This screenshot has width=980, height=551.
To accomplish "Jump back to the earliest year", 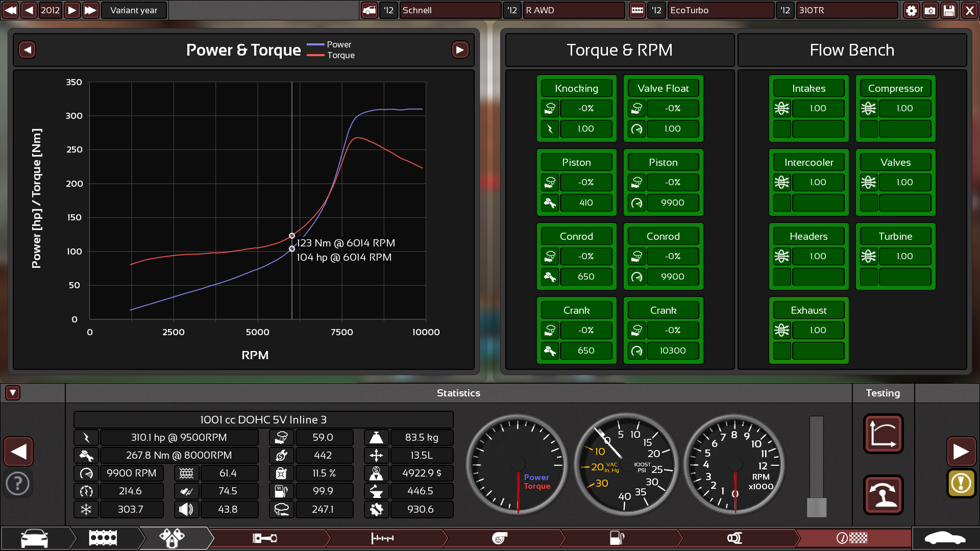I will [10, 10].
